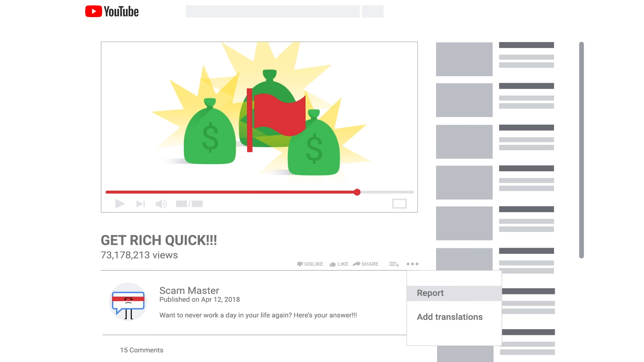Screen dimensions: 644x362
Task: Click the Like thumbs-up button
Action: coord(339,264)
